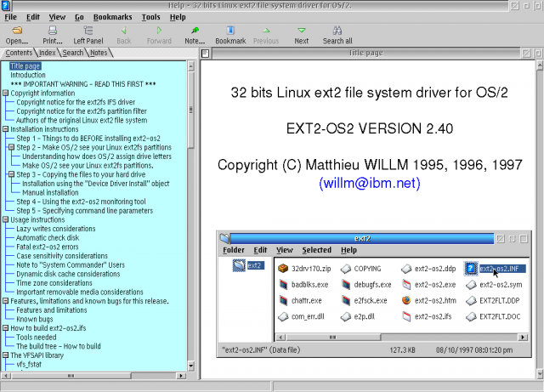The height and width of the screenshot is (392, 544).
Task: Select the chattr.exe file icon
Action: pyautogui.click(x=283, y=300)
